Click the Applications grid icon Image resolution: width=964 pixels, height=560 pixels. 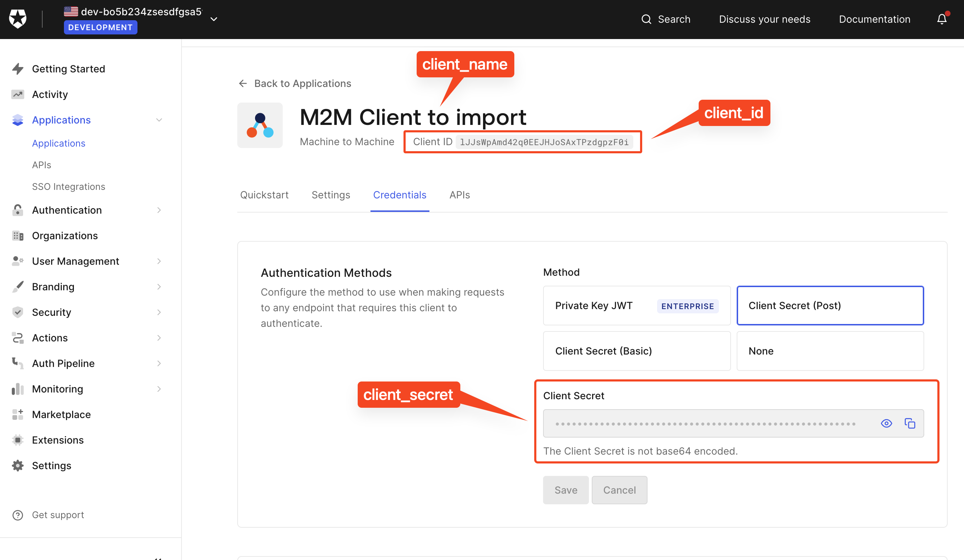(x=18, y=119)
